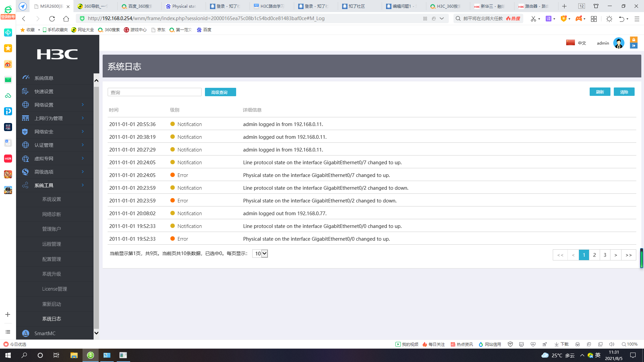Viewport: 644px width, 362px height.
Task: Click the browser home icon
Action: pyautogui.click(x=66, y=19)
